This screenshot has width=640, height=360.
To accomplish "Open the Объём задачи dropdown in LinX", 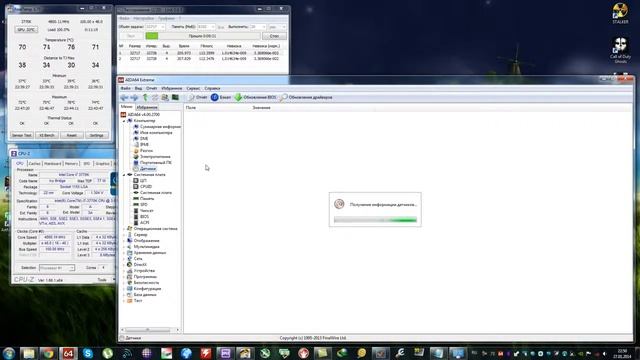I will (155, 27).
